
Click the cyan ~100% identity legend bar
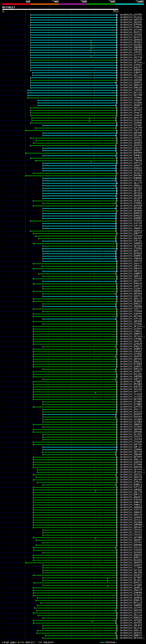tap(130, 4)
